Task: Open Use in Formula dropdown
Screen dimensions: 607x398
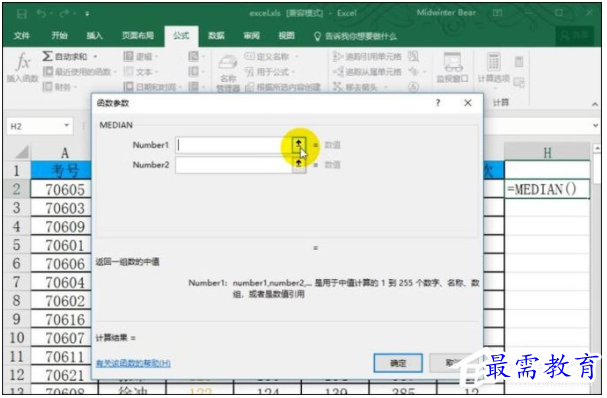Action: [269, 72]
